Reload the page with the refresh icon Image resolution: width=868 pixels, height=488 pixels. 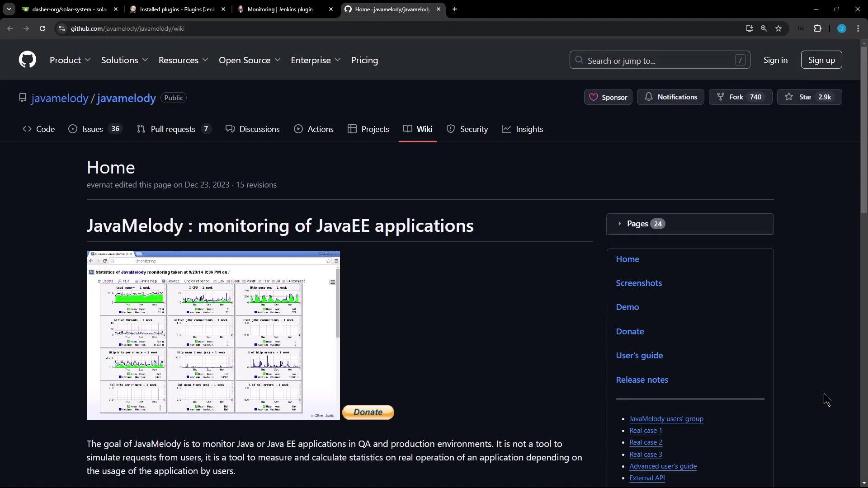(42, 28)
